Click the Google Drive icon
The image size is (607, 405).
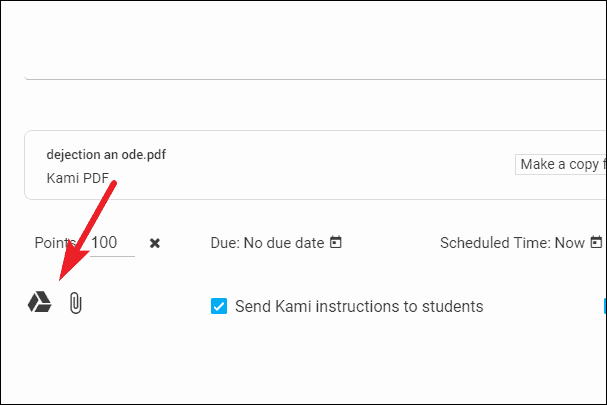click(x=39, y=303)
